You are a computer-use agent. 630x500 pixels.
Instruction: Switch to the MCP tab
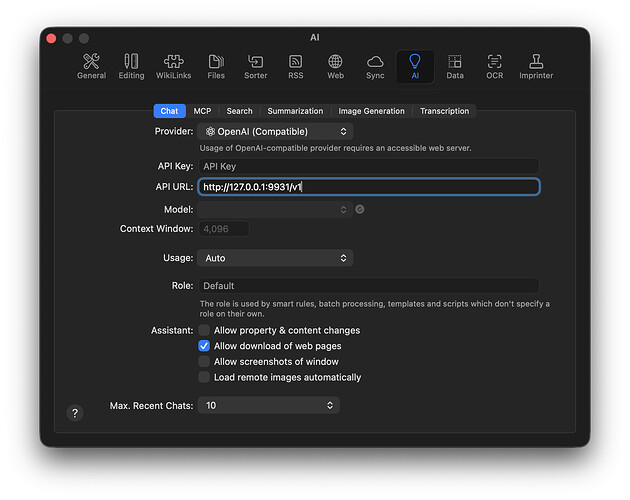202,111
